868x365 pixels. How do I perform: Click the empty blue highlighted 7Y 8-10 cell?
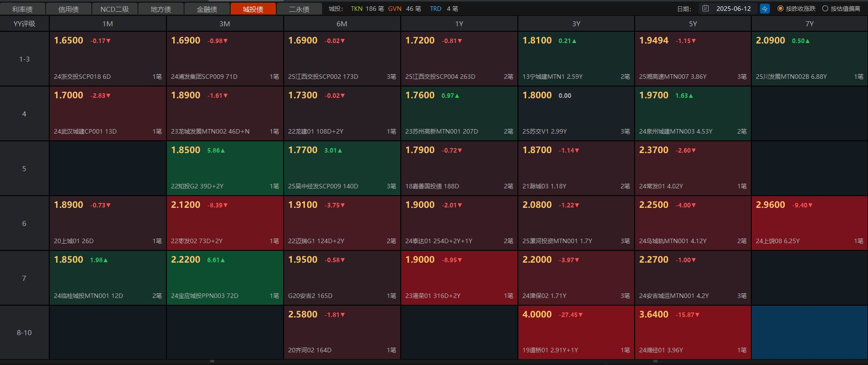tap(810, 332)
